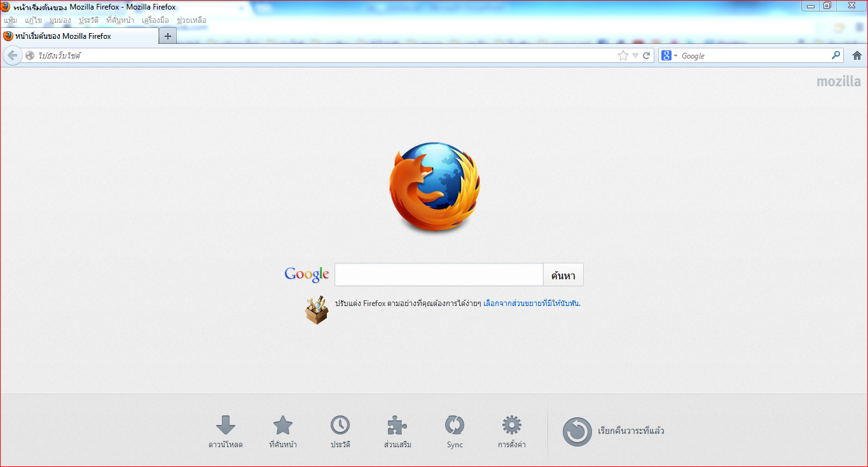
Task: Click the Google logo beside search box
Action: pyautogui.click(x=307, y=274)
